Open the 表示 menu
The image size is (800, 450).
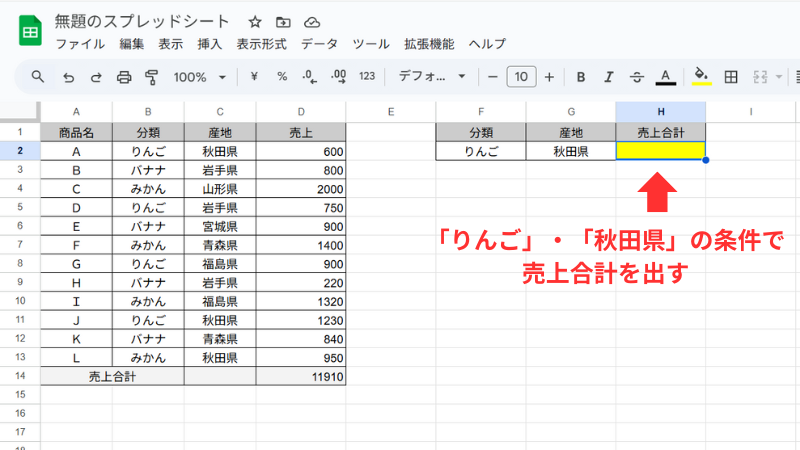coord(170,44)
